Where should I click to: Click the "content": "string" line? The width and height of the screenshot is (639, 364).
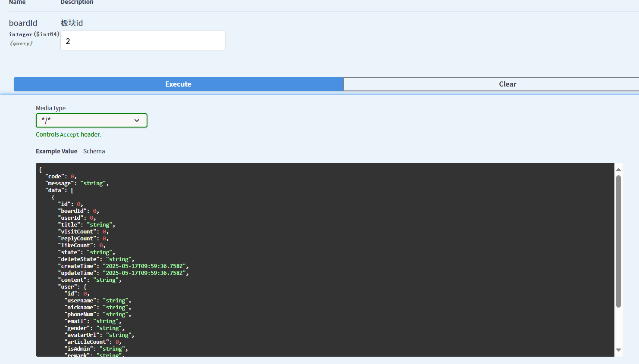tap(90, 280)
